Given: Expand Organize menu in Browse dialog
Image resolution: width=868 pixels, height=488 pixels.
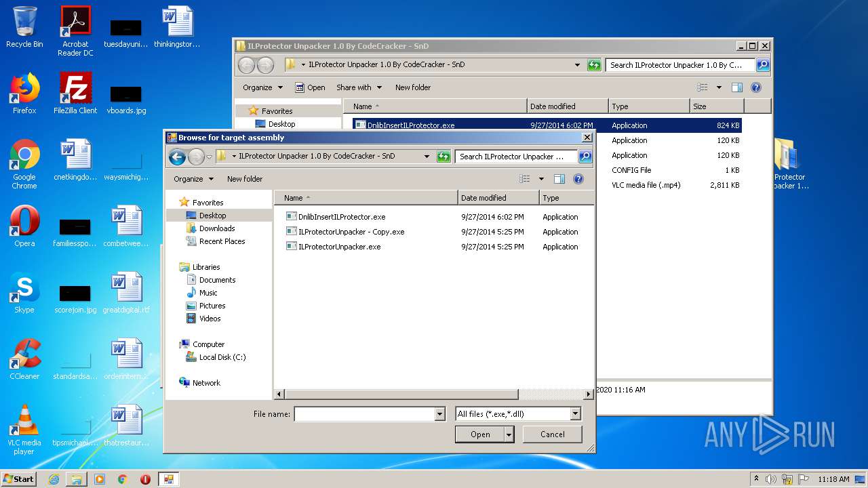Looking at the screenshot, I should [193, 179].
